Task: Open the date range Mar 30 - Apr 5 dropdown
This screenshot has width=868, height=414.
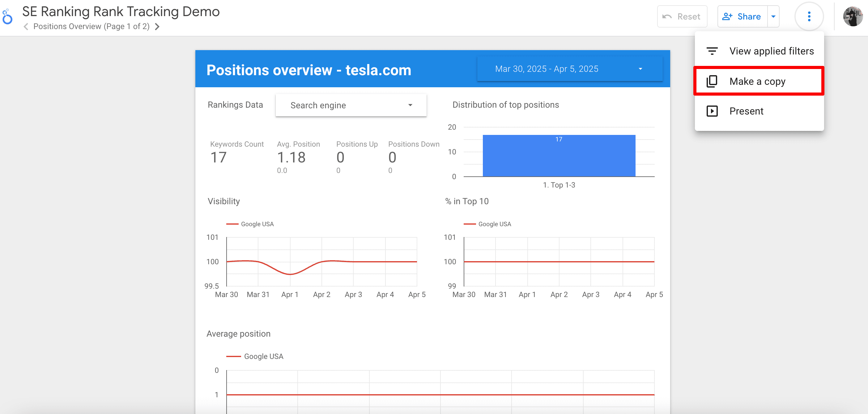Action: (569, 69)
